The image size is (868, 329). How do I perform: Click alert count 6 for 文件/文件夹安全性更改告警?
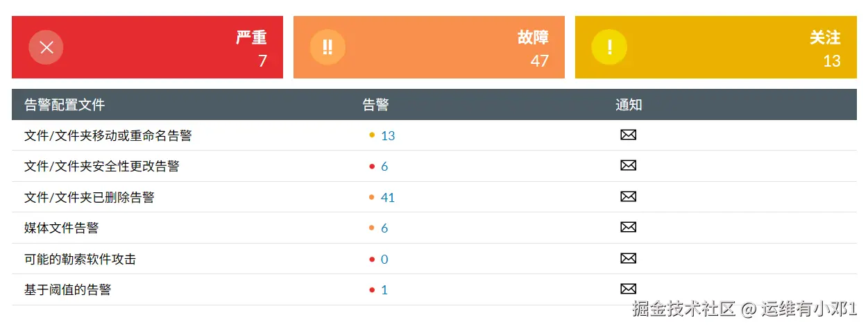click(x=384, y=167)
